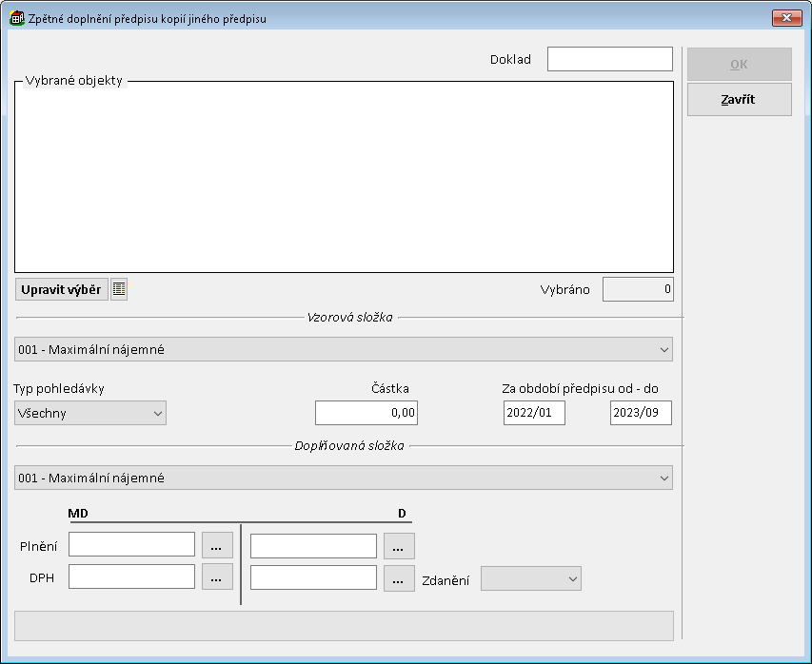Open the Plnění D account lookup button
The width and height of the screenshot is (812, 664).
point(399,546)
